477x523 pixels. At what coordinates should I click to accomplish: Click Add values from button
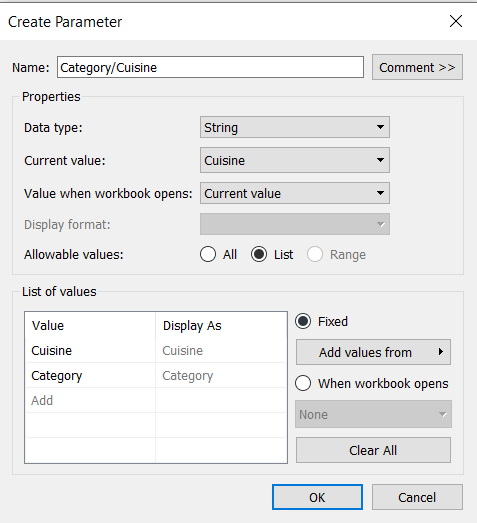coord(373,352)
